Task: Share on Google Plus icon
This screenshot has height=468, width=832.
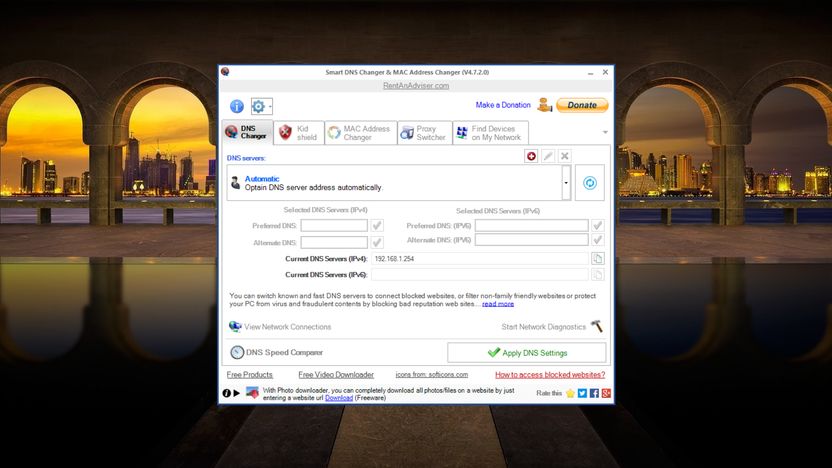Action: pos(606,393)
